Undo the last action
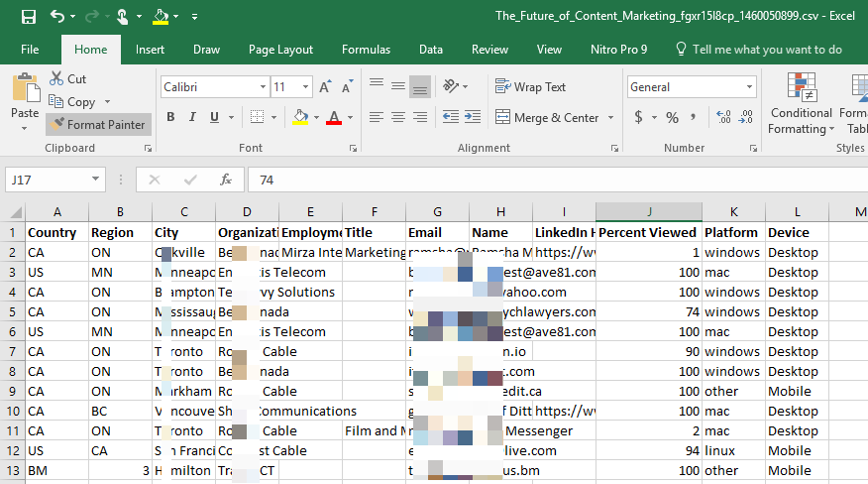This screenshot has height=484, width=868. pos(57,16)
